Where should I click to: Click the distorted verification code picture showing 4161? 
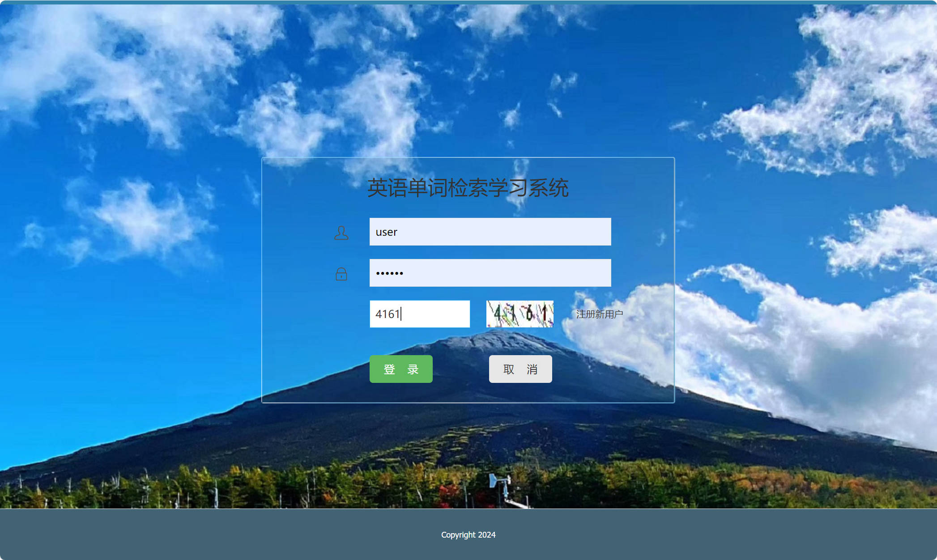tap(520, 314)
